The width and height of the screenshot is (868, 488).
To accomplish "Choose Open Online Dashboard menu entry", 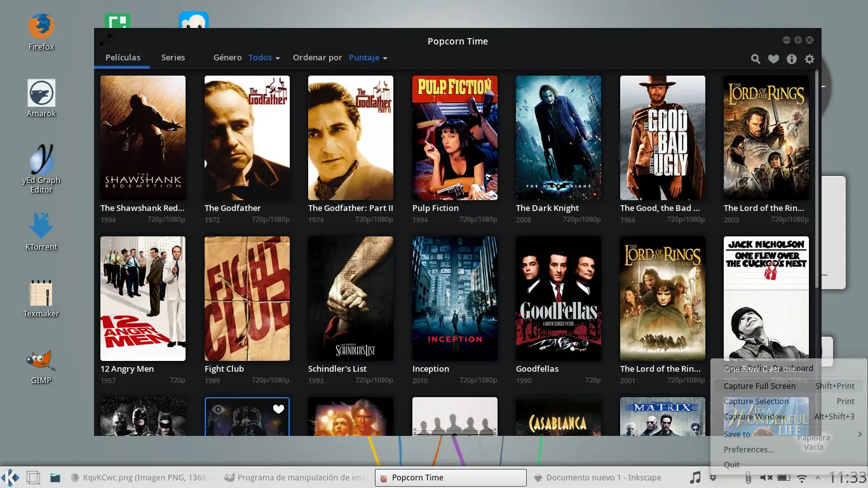I will (788, 369).
